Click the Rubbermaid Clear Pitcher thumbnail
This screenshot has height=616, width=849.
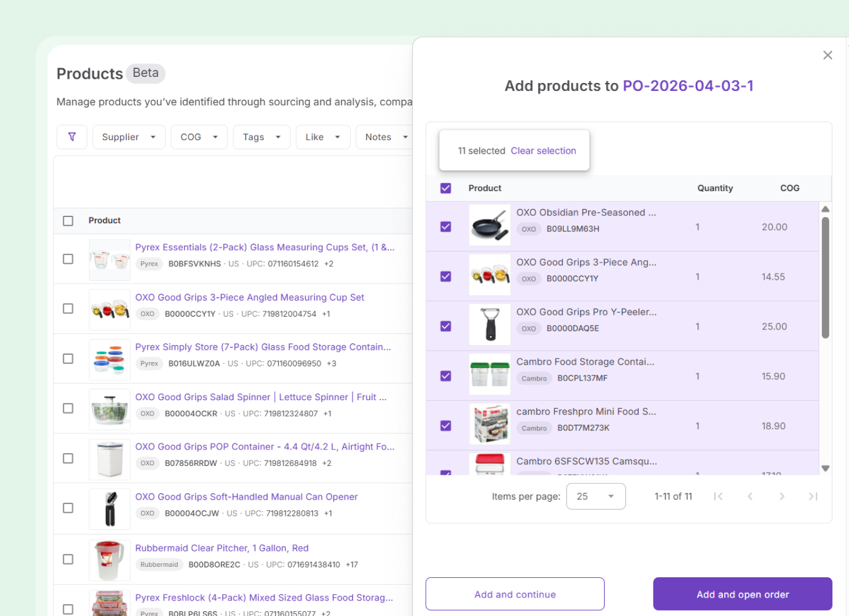coord(109,559)
